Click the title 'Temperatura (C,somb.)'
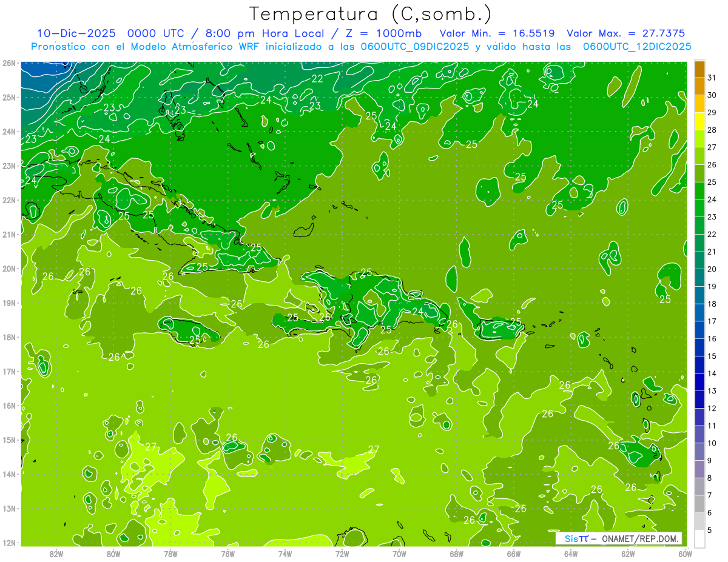This screenshot has height=562, width=728. point(370,14)
